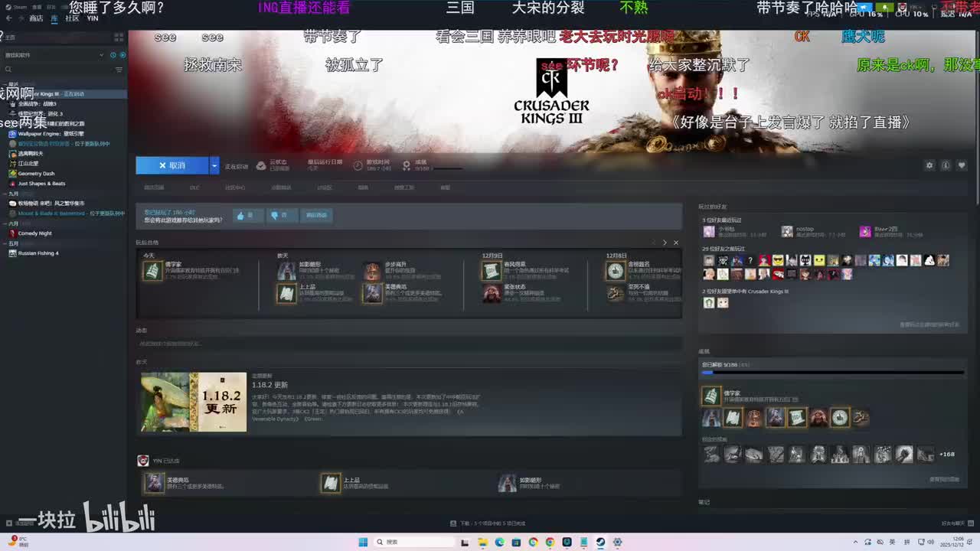Click the game info circle icon
Viewport: 980px width, 551px height.
(x=946, y=165)
